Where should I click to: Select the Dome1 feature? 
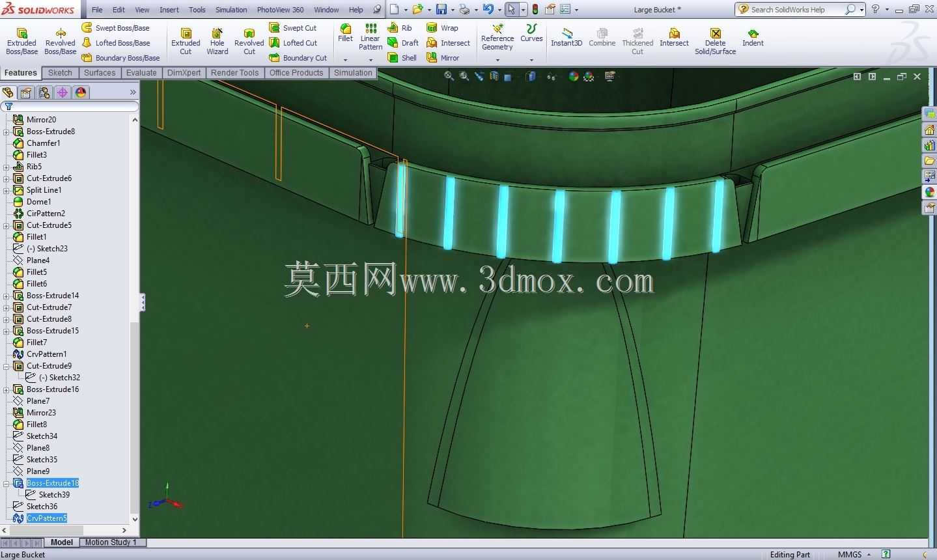(x=38, y=202)
